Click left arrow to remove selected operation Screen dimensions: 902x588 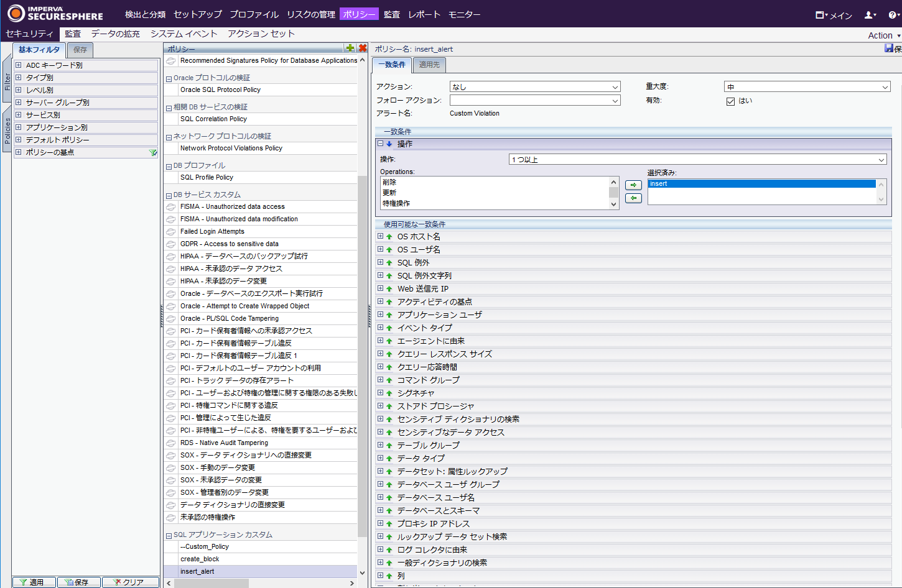(633, 198)
